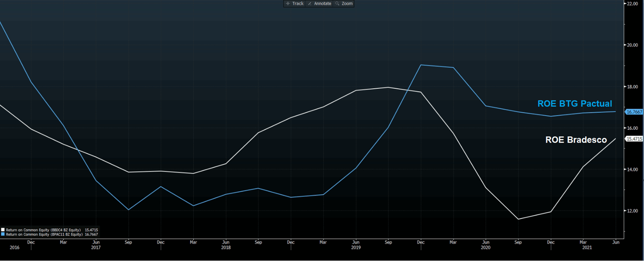644x261 pixels.
Task: Click the 2020 year label on time axis
Action: pyautogui.click(x=486, y=247)
